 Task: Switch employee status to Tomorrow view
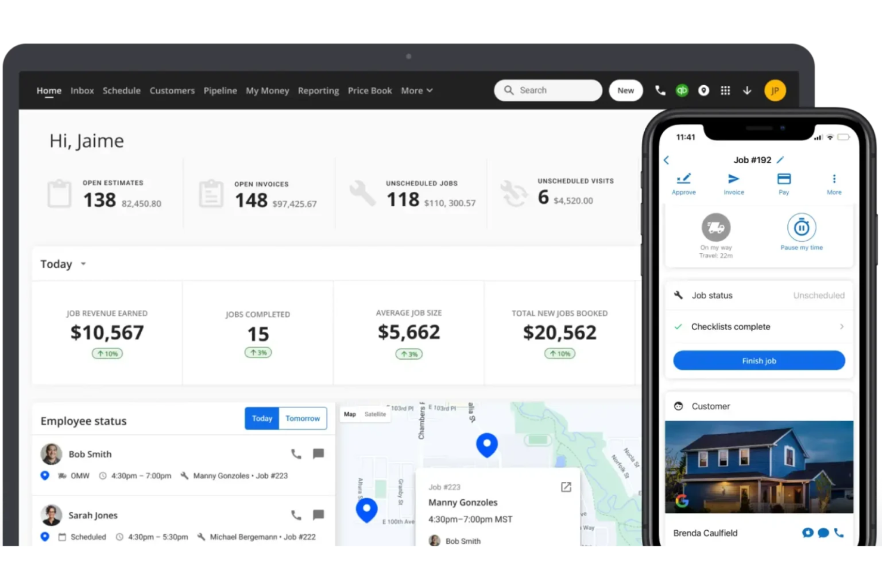click(x=303, y=418)
